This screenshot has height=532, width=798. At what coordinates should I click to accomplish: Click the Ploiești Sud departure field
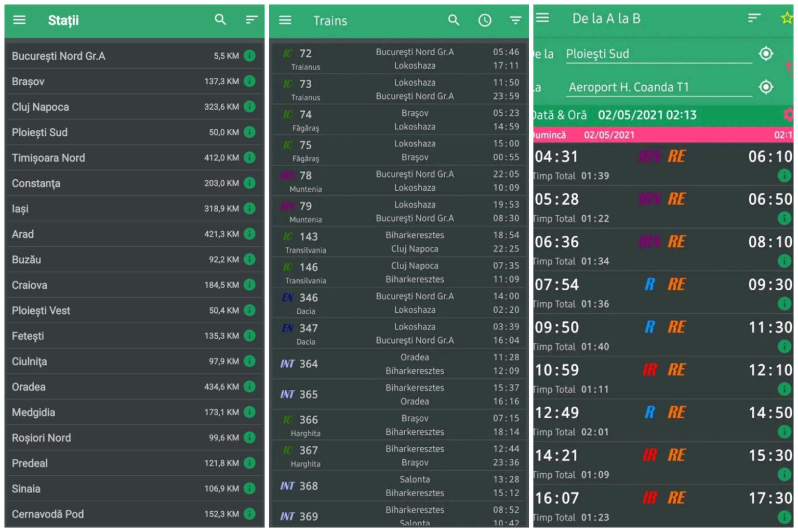[x=658, y=54]
